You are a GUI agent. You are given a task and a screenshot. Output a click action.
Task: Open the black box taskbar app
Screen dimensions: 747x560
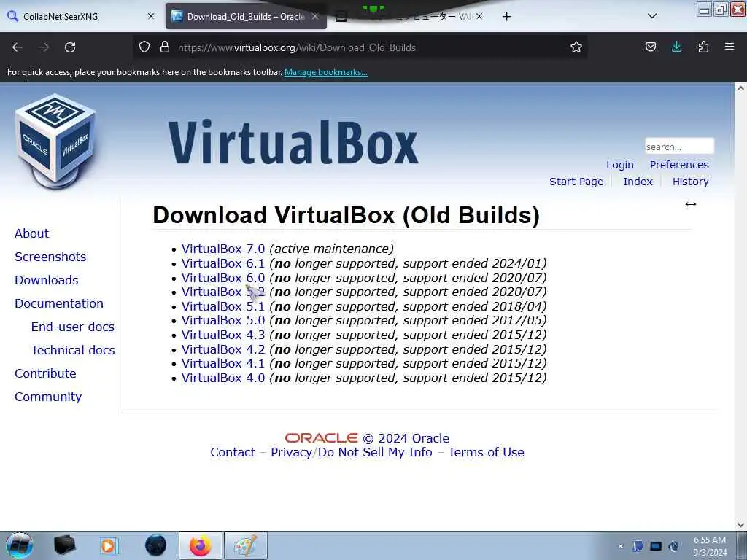pos(65,545)
